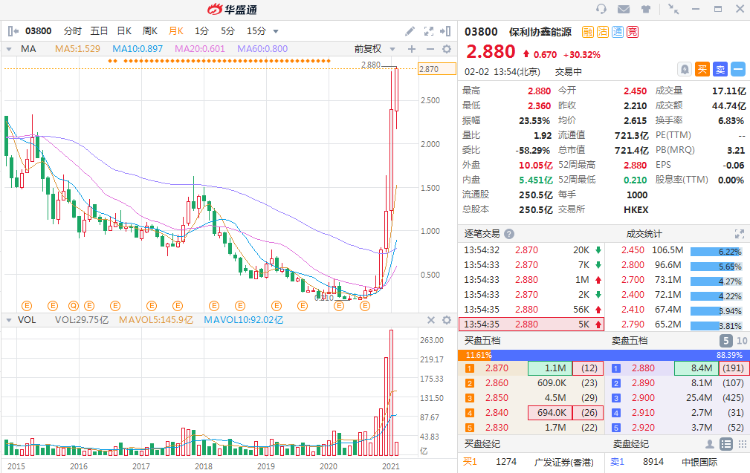The width and height of the screenshot is (750, 473).
Task: Click bid price 2.840 at level 4
Action: 497,413
